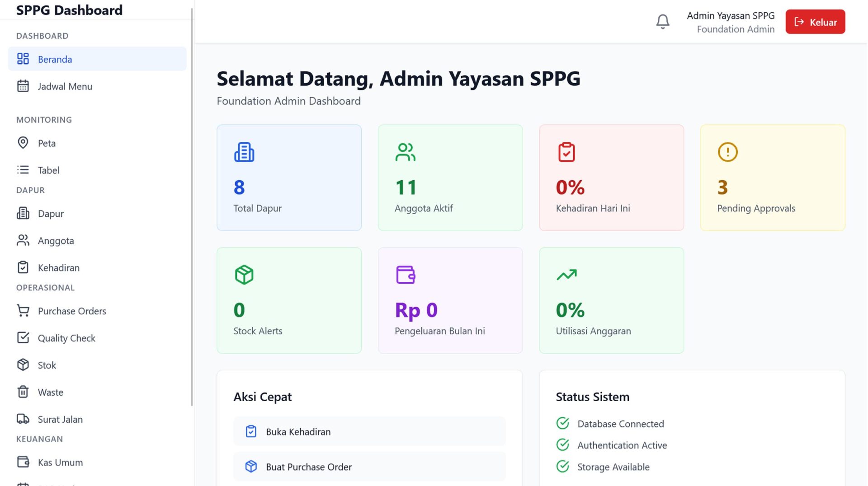Open the Kas Umum finance icon

pos(23,462)
